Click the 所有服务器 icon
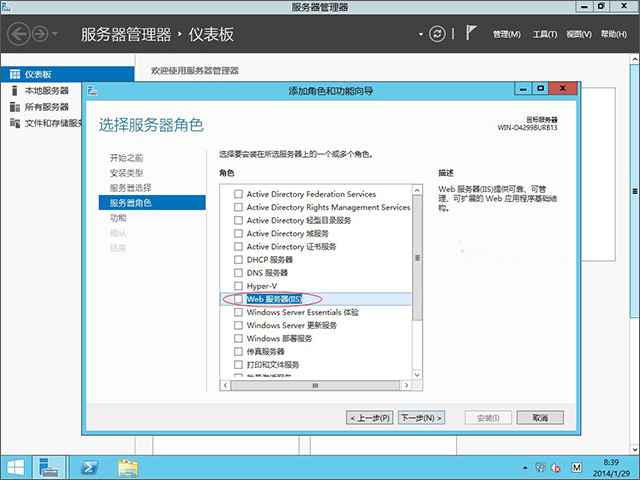640x480 pixels. tap(15, 107)
